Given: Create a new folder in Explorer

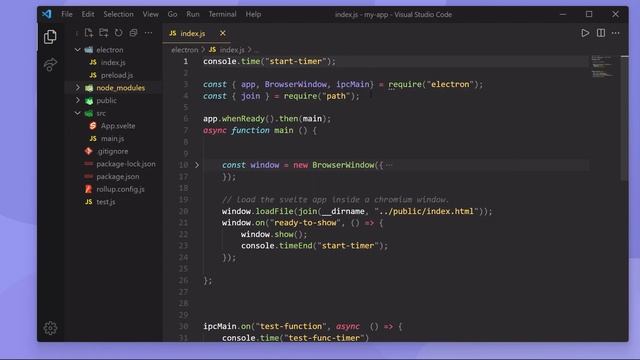Looking at the screenshot, I should tap(104, 33).
